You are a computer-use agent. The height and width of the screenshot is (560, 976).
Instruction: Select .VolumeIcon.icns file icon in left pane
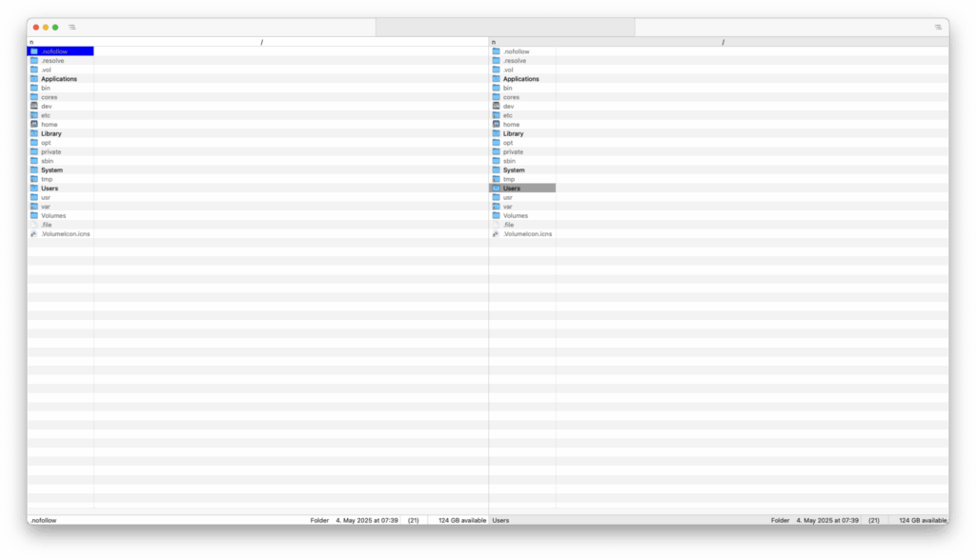click(x=34, y=233)
